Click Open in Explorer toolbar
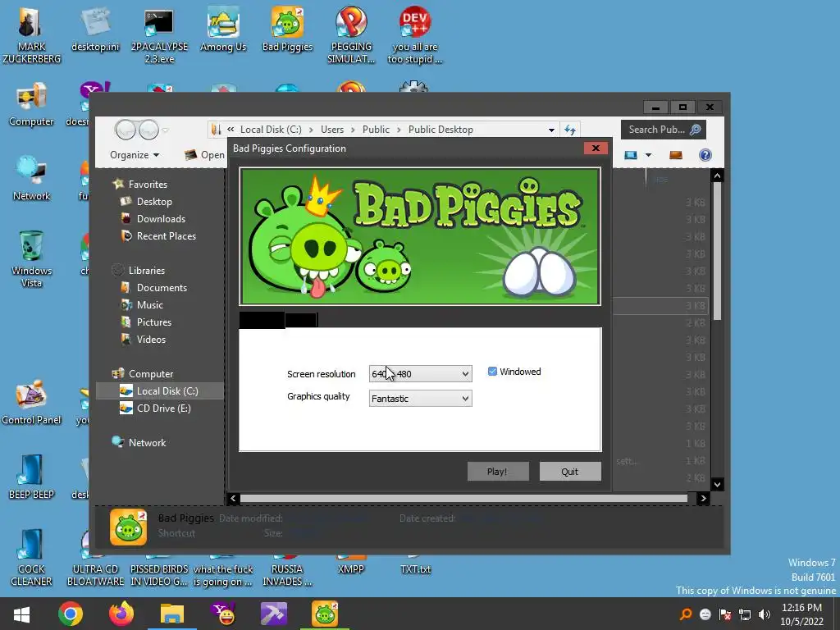This screenshot has height=630, width=840. [x=204, y=155]
